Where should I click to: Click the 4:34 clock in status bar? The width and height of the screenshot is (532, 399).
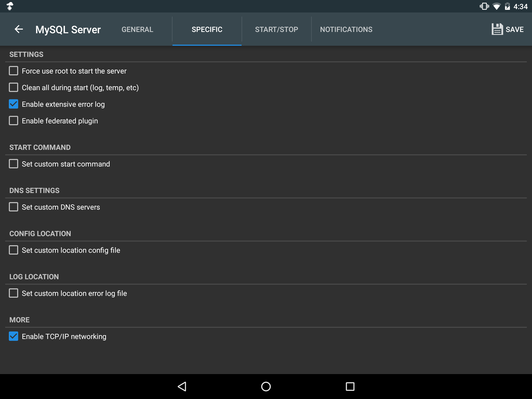click(x=521, y=6)
